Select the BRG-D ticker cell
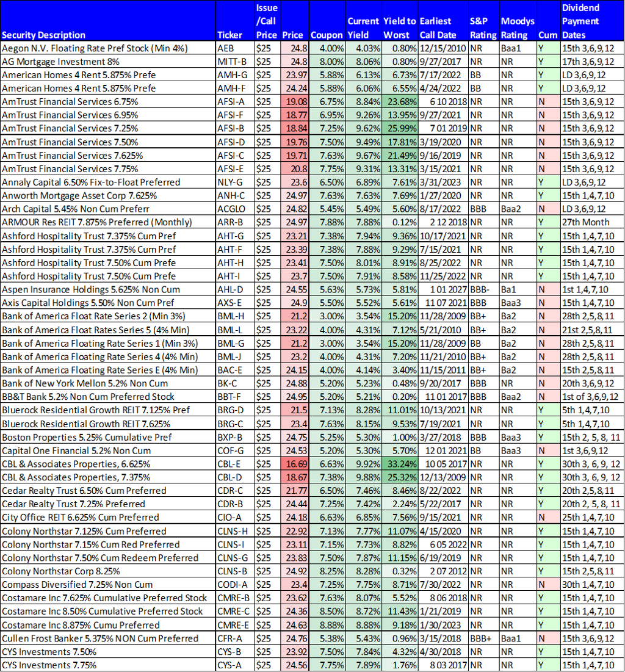Viewport: 625px width, 672px height. pos(235,410)
